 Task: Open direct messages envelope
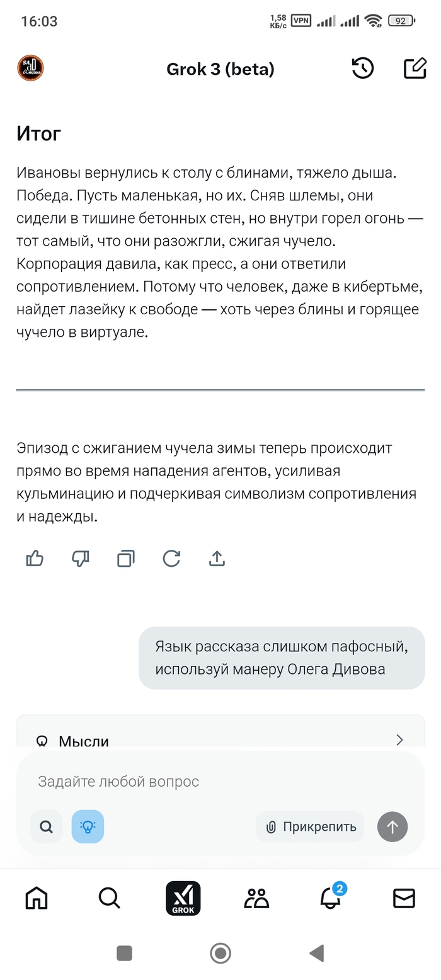pos(404,898)
